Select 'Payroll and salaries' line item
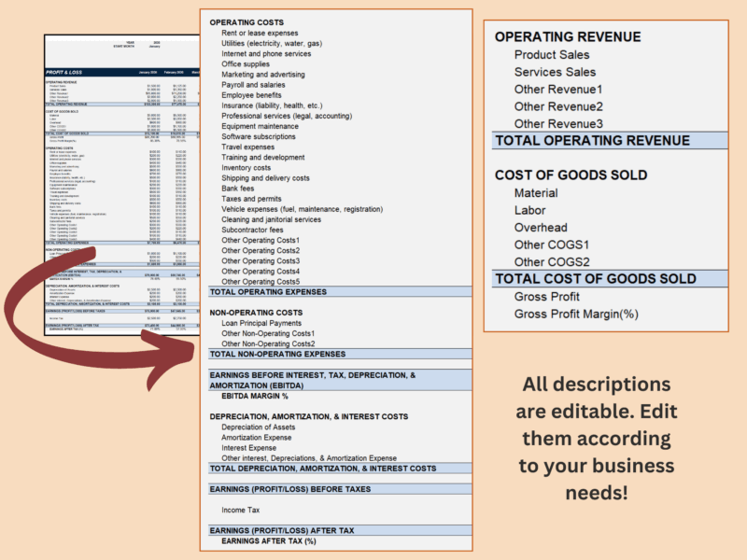747x560 pixels. coord(253,85)
